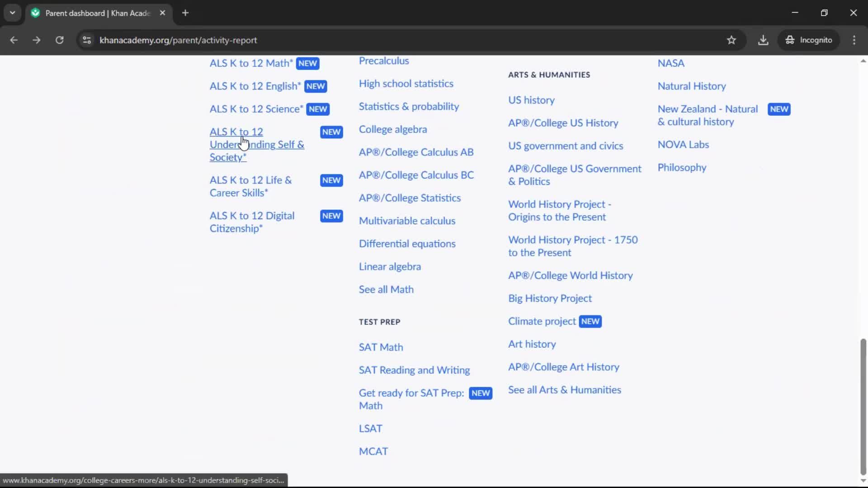868x488 pixels.
Task: Open AP College Calculus AB
Action: tap(416, 152)
